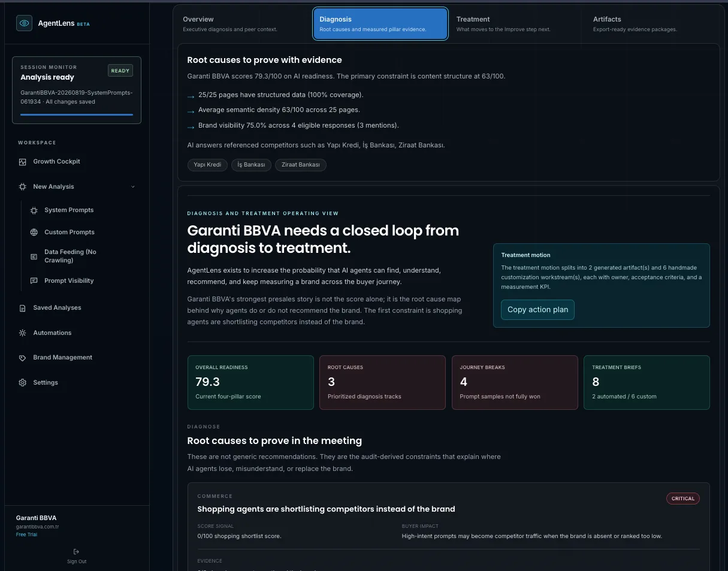Open Saved Analyses in sidebar

[x=57, y=308]
